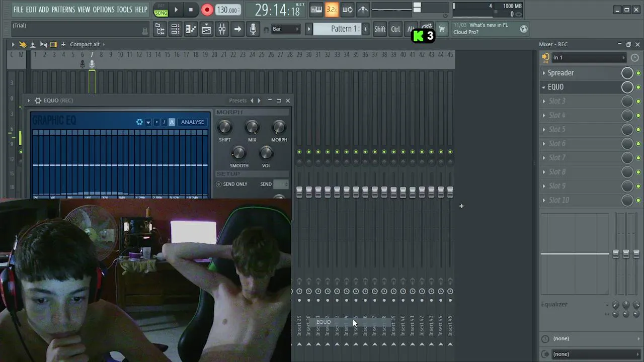This screenshot has height=362, width=644.
Task: Click the red record button
Action: pos(207,10)
